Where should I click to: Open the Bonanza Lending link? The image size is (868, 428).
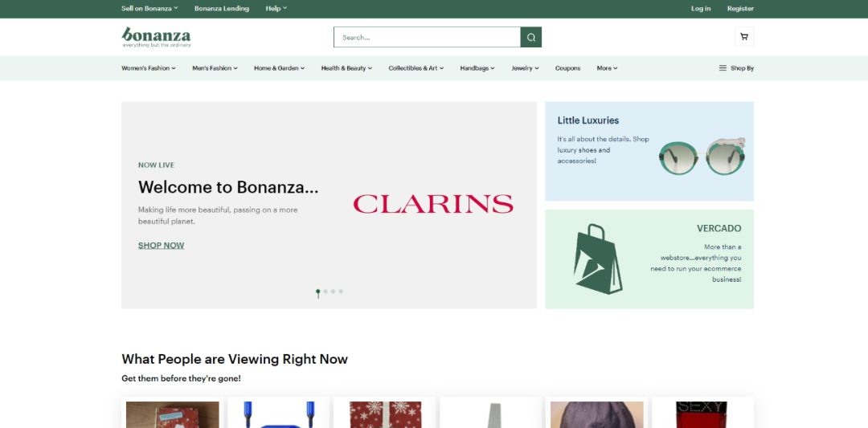click(x=222, y=9)
